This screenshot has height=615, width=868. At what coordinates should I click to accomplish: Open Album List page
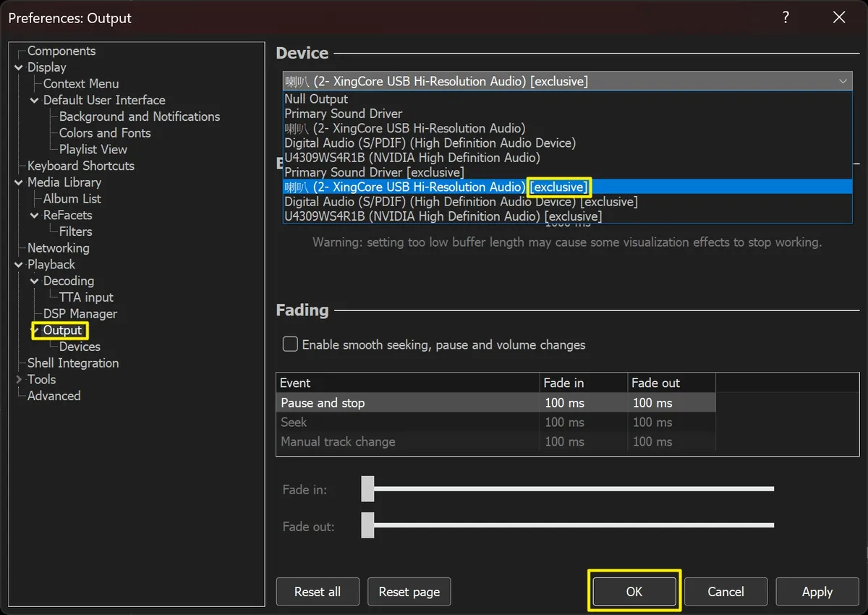[72, 198]
